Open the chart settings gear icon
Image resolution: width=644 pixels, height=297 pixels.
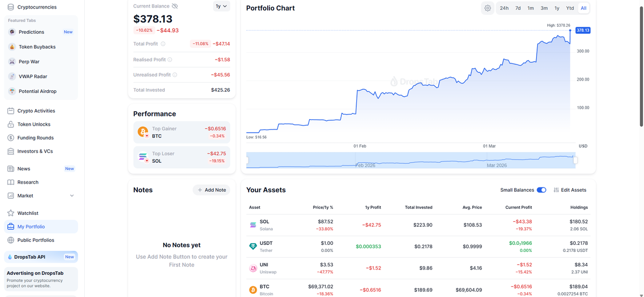pyautogui.click(x=487, y=8)
